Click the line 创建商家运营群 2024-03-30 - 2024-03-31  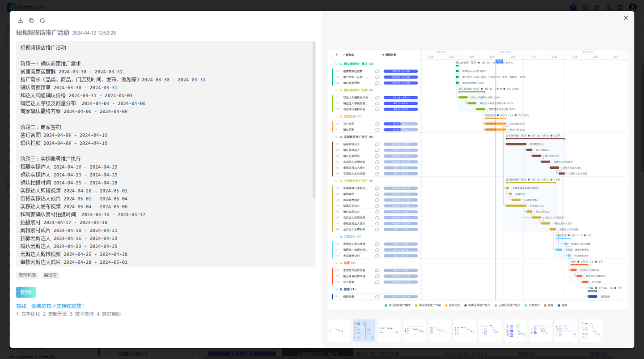(x=71, y=72)
